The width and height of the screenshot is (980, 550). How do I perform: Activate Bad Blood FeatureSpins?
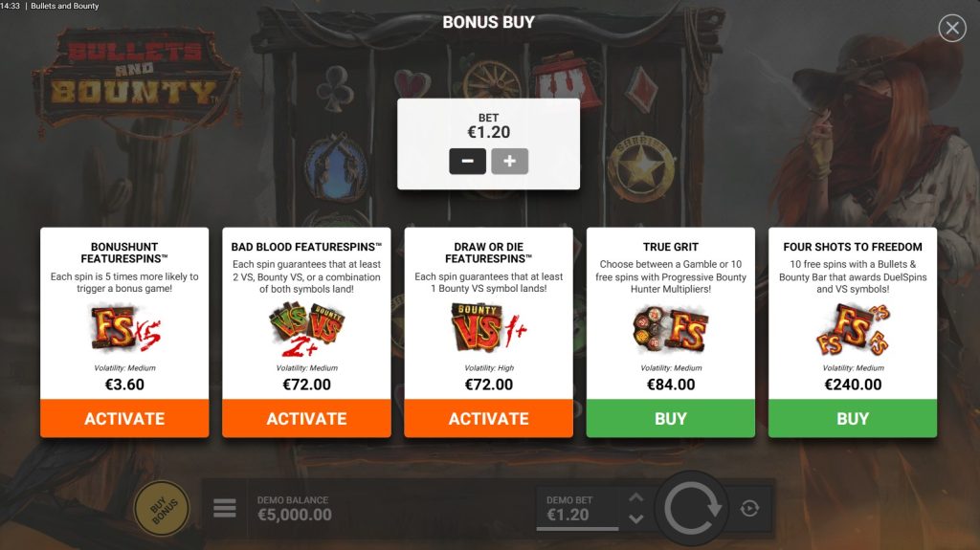point(306,418)
